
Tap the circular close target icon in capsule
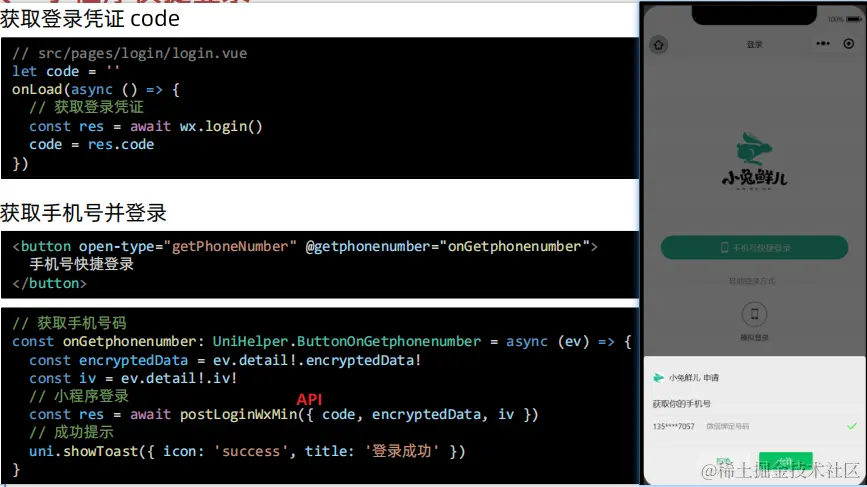[849, 44]
